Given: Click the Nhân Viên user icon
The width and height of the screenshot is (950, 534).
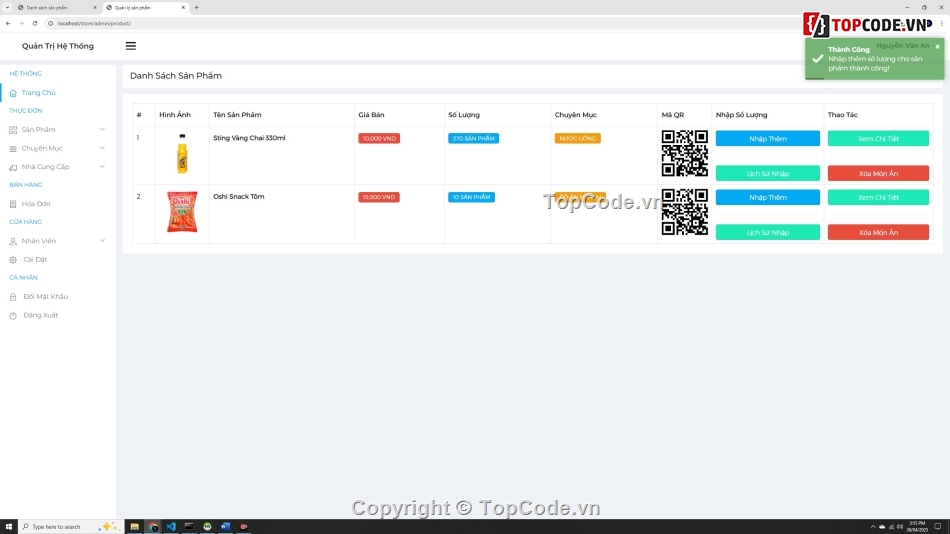Looking at the screenshot, I should 13,241.
